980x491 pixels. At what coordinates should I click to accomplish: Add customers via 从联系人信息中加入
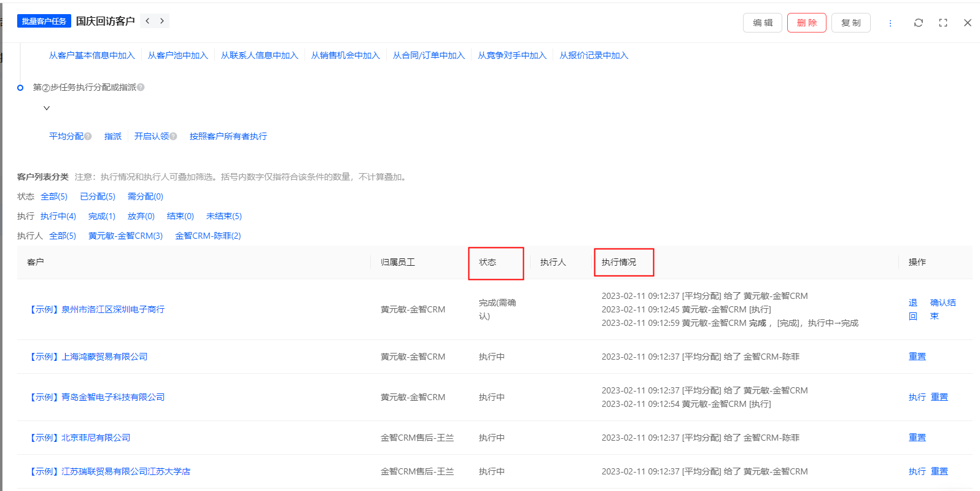260,55
